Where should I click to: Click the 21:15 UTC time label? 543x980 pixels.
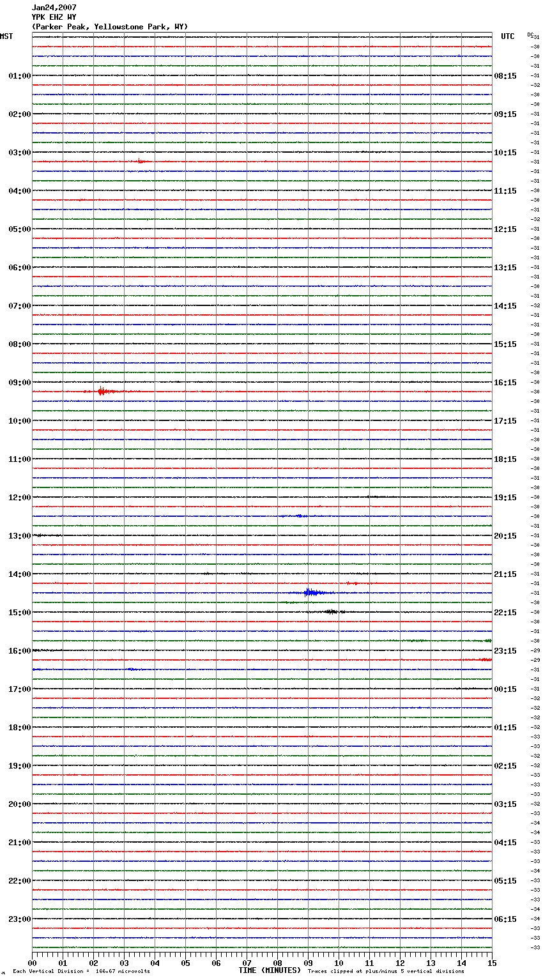(x=505, y=574)
